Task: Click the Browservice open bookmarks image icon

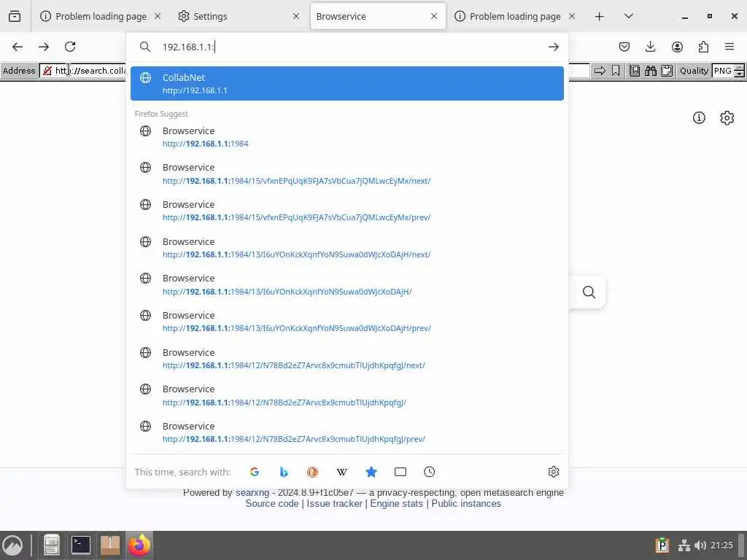Action: [x=635, y=71]
